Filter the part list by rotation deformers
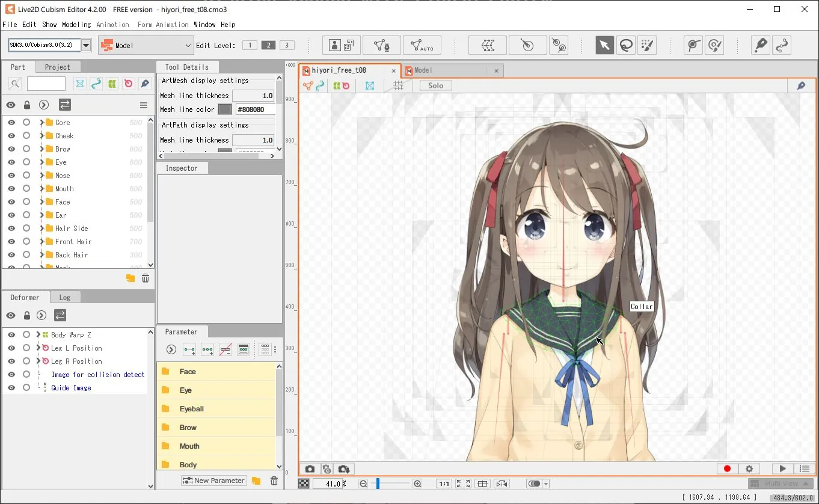The height and width of the screenshot is (504, 819). click(129, 84)
